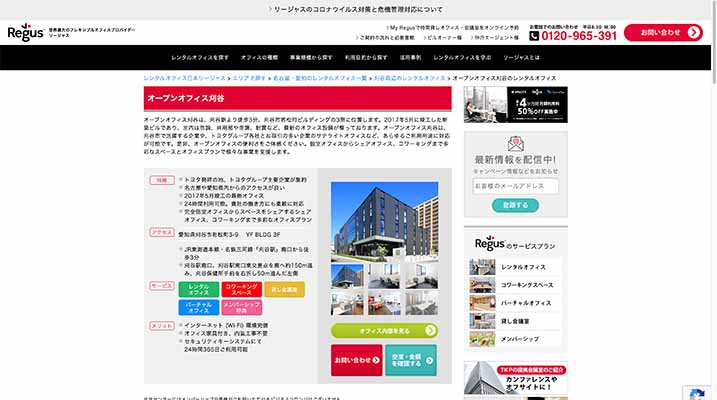Click the red お問い合わせ button in the header
This screenshot has width=717, height=400.
pos(663,32)
